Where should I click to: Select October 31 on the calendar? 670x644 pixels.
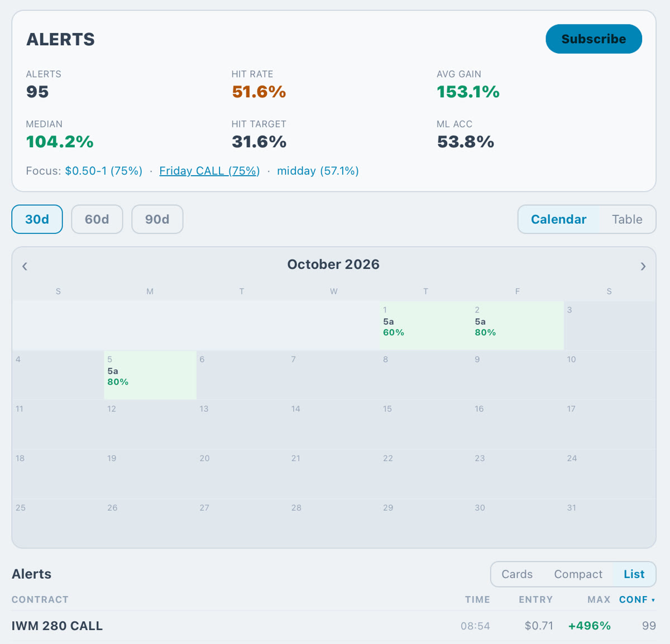pyautogui.click(x=610, y=523)
